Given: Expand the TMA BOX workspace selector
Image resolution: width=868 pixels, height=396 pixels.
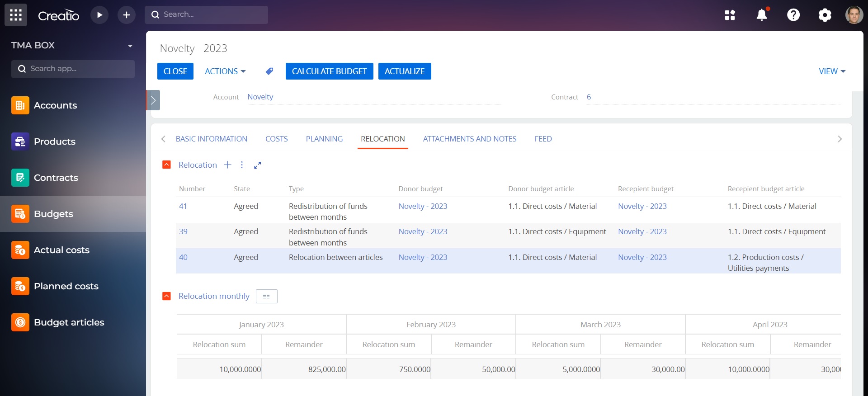Looking at the screenshot, I should [x=130, y=46].
